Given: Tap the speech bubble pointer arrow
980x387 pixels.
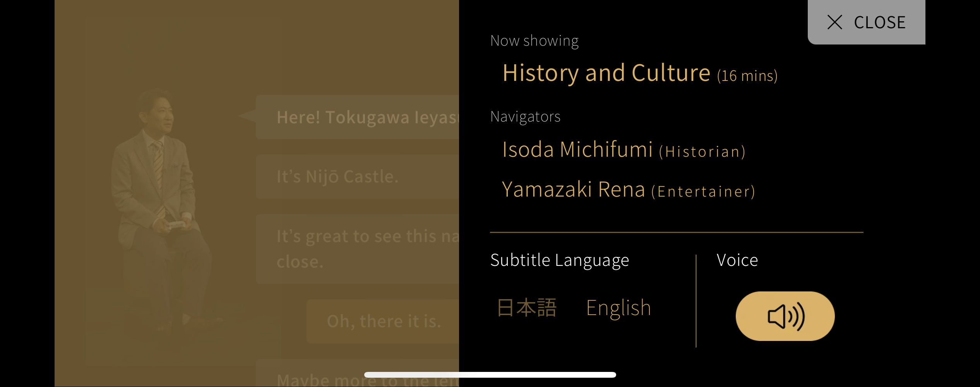Looking at the screenshot, I should [x=247, y=116].
